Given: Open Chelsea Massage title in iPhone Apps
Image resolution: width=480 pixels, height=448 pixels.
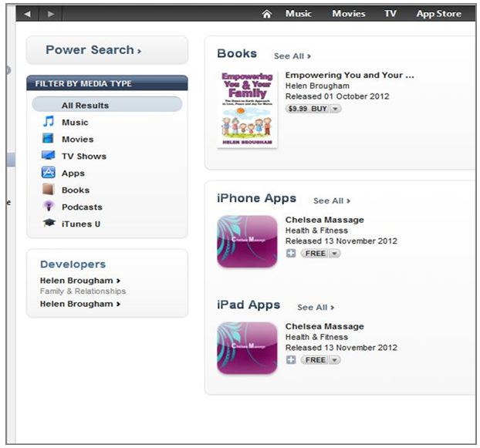Looking at the screenshot, I should 324,220.
